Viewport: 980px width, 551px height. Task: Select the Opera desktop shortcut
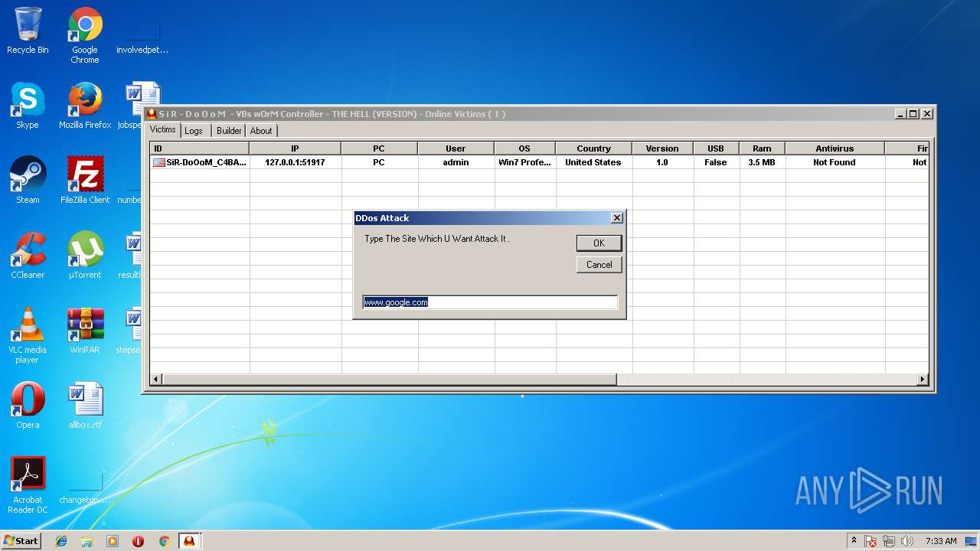(28, 406)
